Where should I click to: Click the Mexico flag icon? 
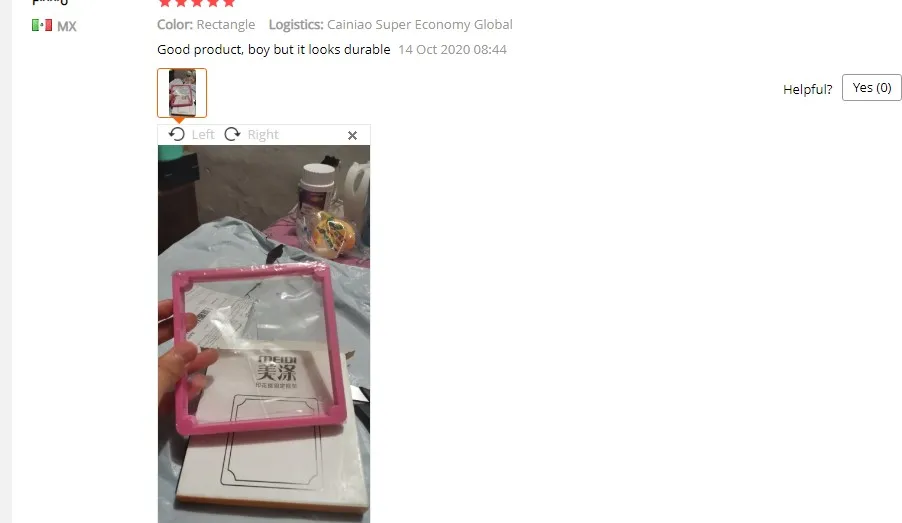(x=42, y=25)
